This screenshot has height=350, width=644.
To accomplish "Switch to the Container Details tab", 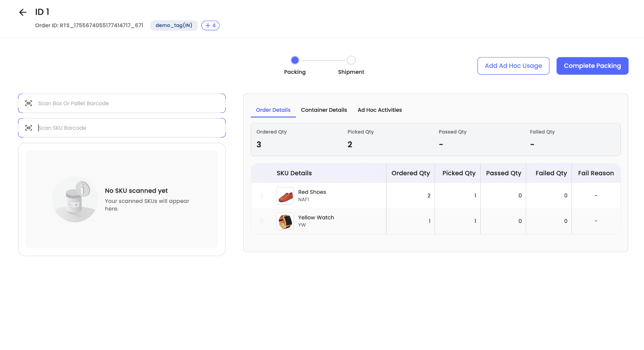I will pyautogui.click(x=324, y=110).
